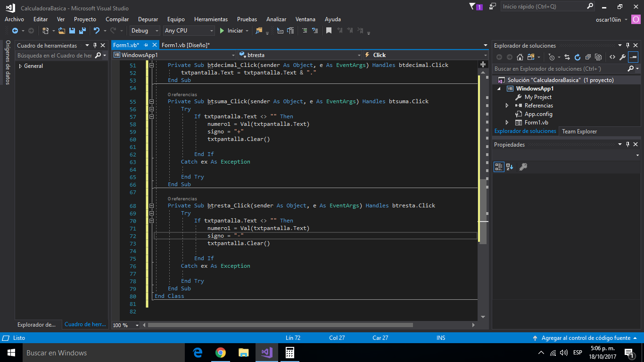Refresh Solution Explorer with the refresh icon
The height and width of the screenshot is (362, 644).
click(x=577, y=57)
